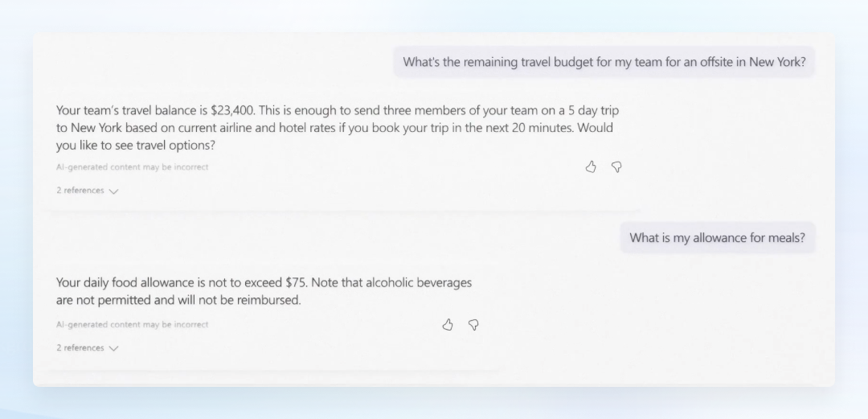Viewport: 868px width, 419px height.
Task: Click the $23,400 amount in the first response
Action: 232,110
